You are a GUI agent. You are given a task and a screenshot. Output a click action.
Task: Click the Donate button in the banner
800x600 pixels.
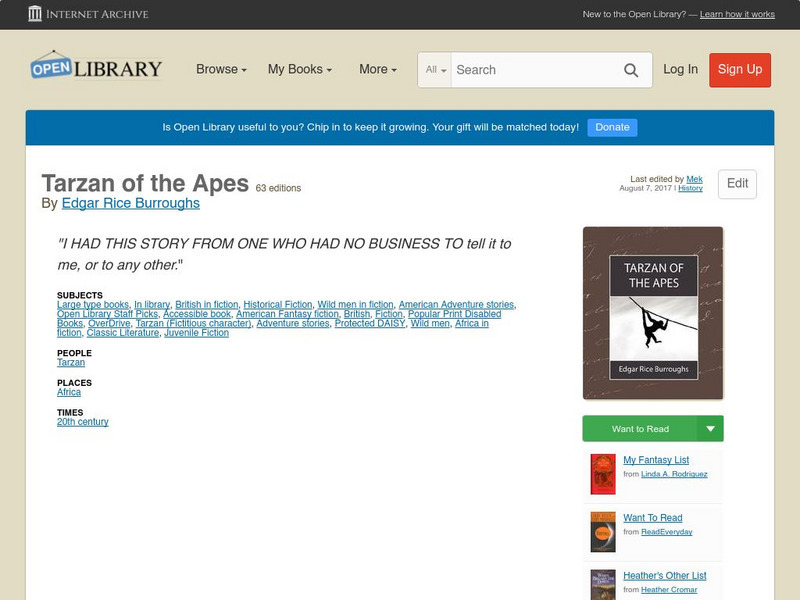point(612,127)
